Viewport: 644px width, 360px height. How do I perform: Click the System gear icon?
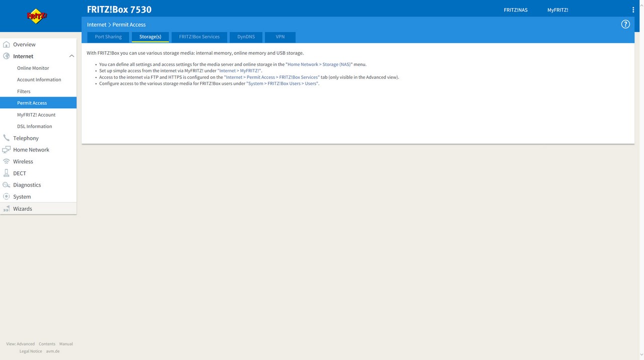[x=6, y=197]
